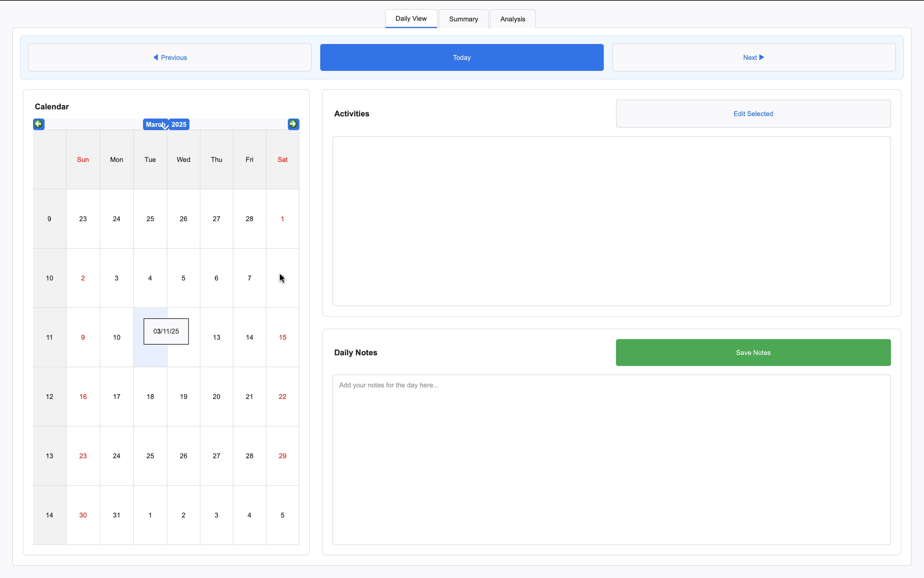Select the Daily View tab
This screenshot has height=578, width=924.
click(411, 19)
